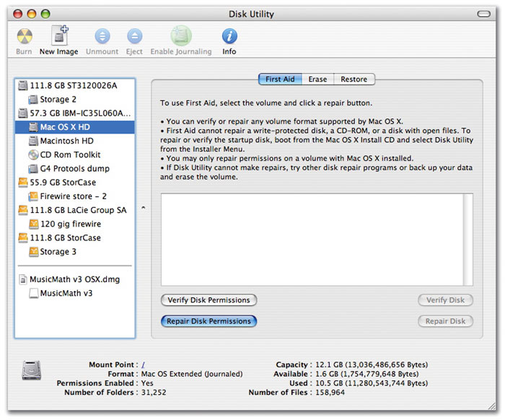Click the Macintosh HD volume icon

(33, 141)
